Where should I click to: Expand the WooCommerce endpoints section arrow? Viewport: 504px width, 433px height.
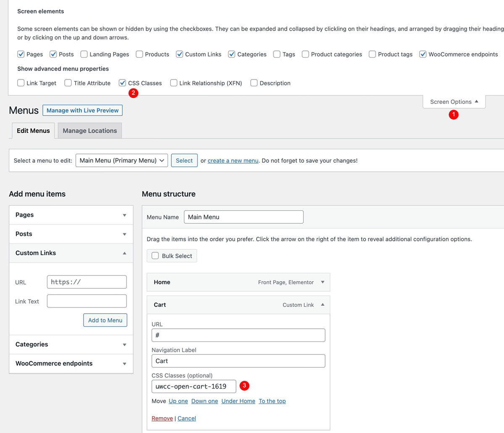point(124,364)
